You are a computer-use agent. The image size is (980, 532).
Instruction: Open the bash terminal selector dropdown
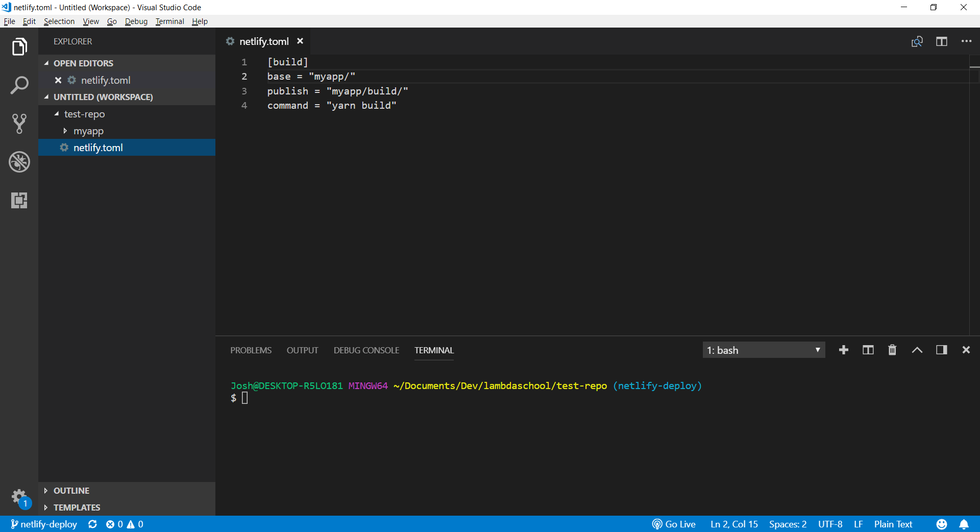click(x=764, y=350)
